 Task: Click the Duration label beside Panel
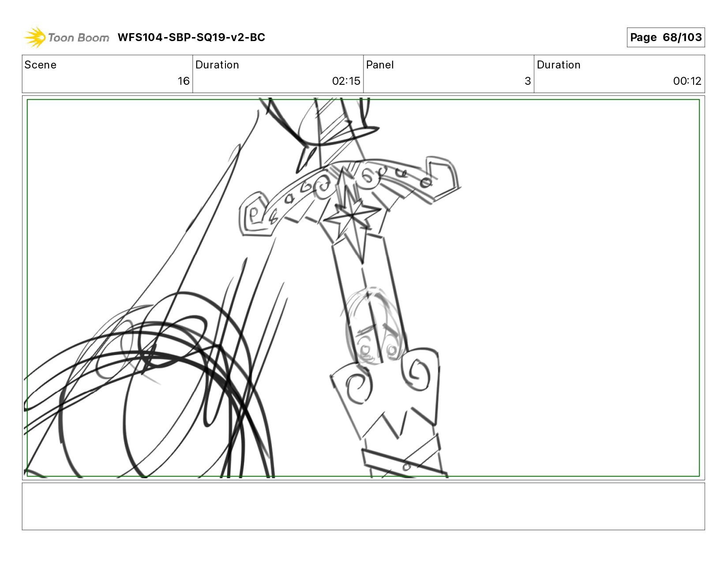(x=559, y=65)
